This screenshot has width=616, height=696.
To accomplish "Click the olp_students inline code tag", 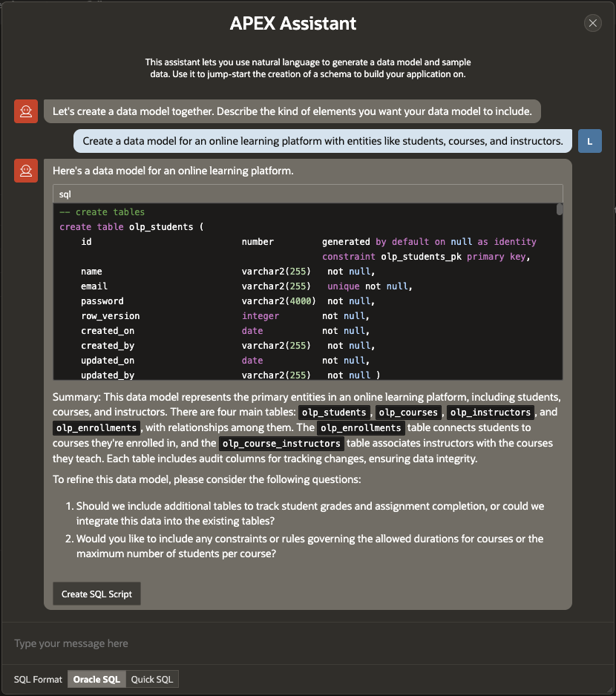I will tap(335, 413).
